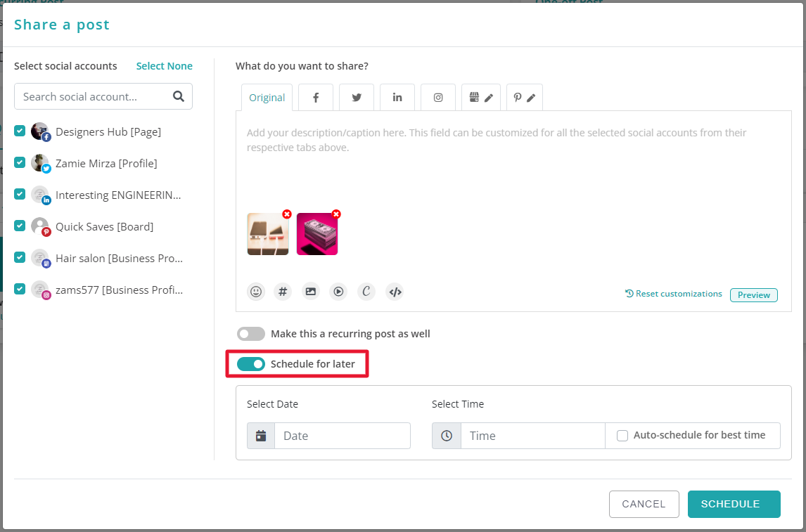
Task: Switch to the Pinterest tab
Action: pos(524,97)
